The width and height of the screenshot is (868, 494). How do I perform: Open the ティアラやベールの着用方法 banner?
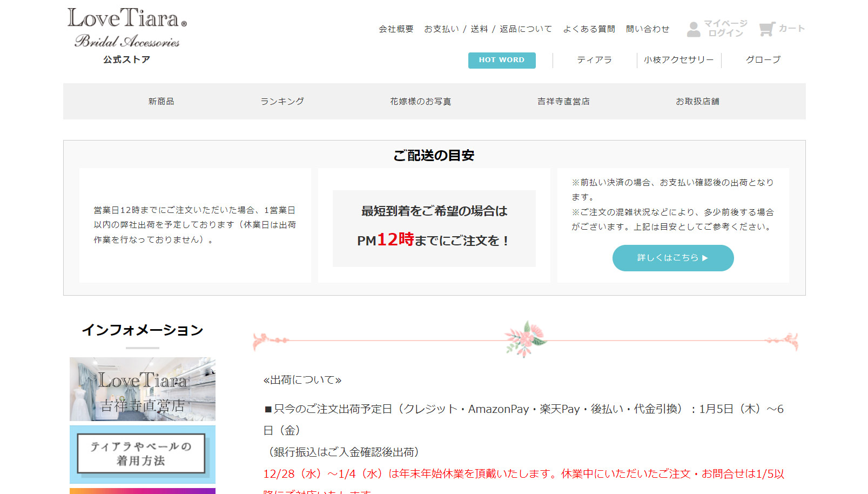tap(142, 455)
